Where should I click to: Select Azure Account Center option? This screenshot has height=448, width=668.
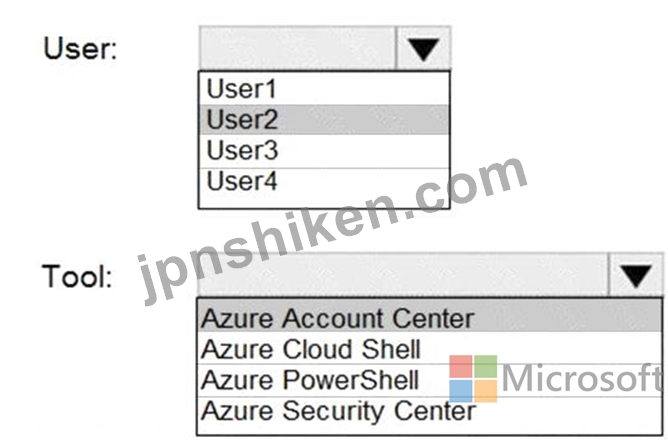click(x=430, y=318)
